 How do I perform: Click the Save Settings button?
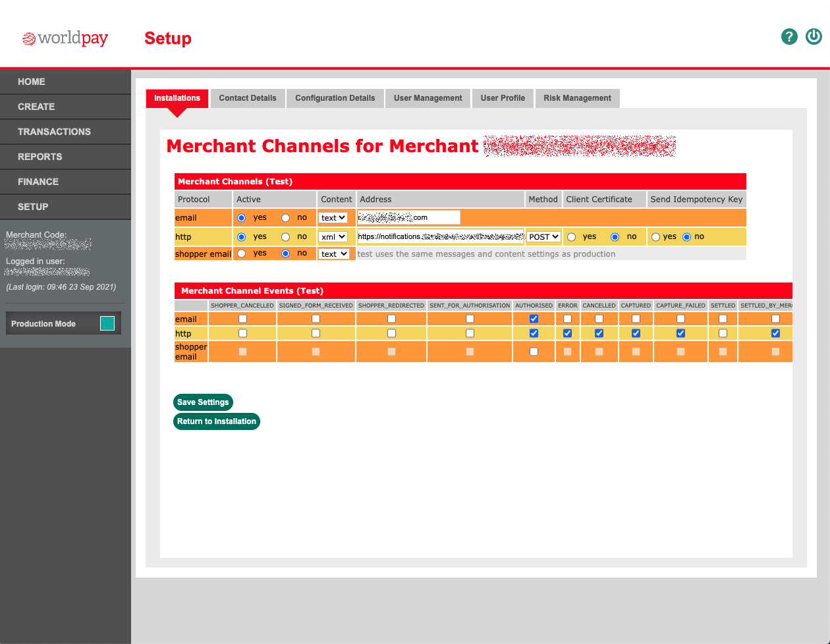(x=203, y=402)
